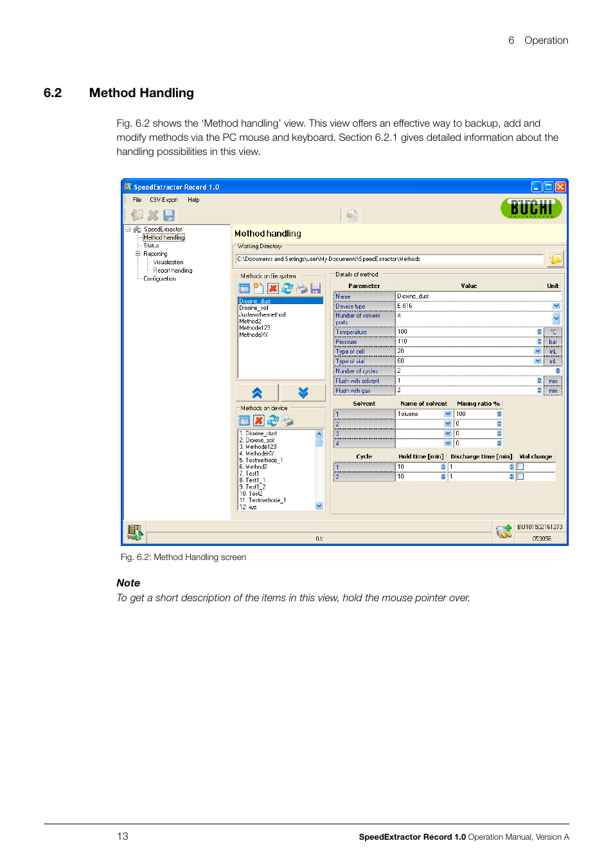Adjust the Temperature spinner arrows
Screen dimensions: 613x868
539,332
